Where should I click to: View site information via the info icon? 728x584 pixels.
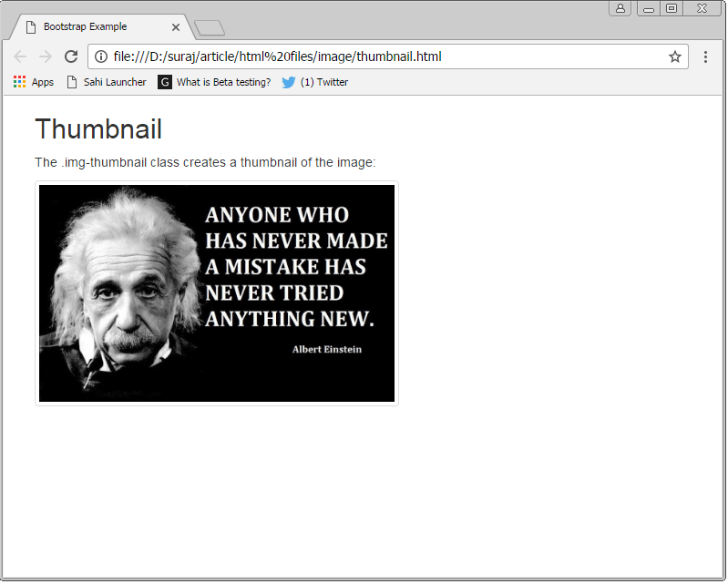click(101, 56)
